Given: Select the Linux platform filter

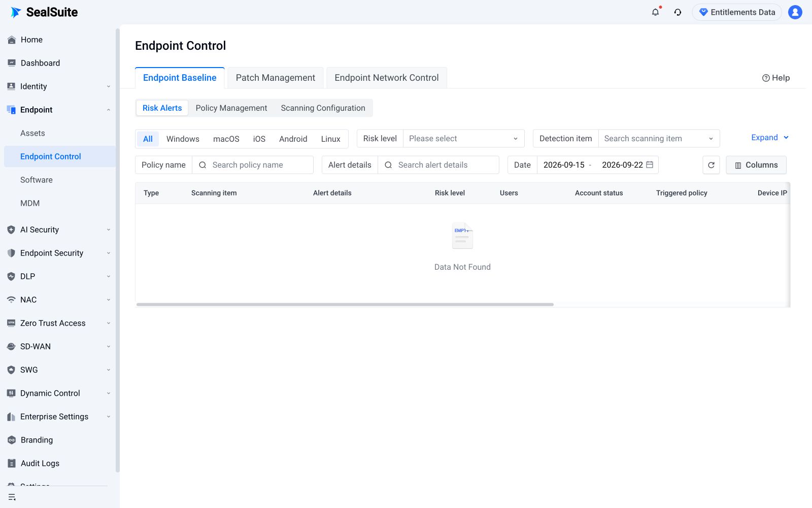Looking at the screenshot, I should [330, 139].
